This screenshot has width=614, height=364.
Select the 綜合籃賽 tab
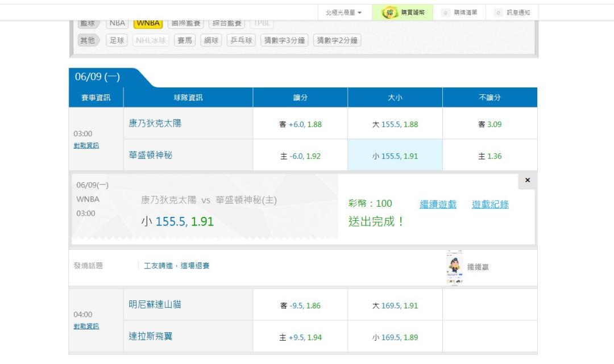click(x=227, y=23)
